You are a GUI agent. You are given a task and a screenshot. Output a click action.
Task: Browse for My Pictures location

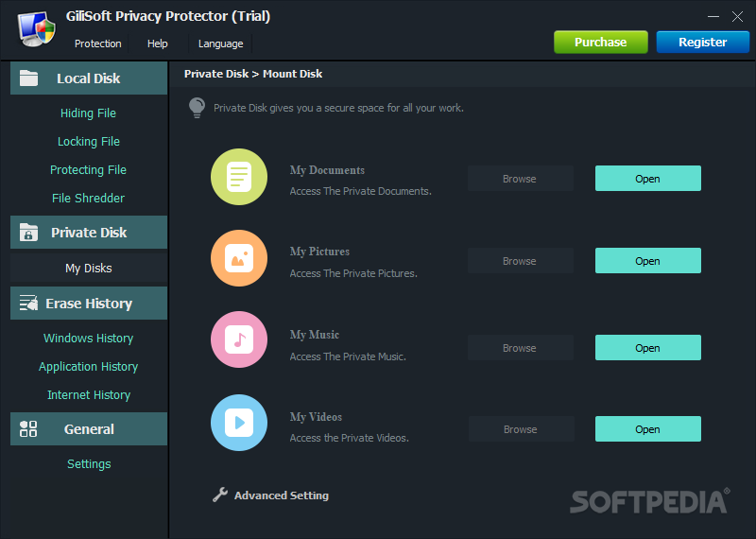(521, 261)
